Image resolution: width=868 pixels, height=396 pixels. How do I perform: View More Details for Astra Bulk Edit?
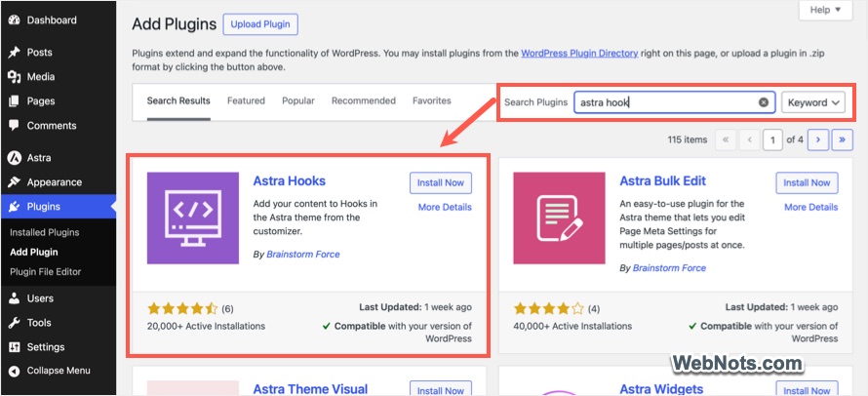coord(811,207)
